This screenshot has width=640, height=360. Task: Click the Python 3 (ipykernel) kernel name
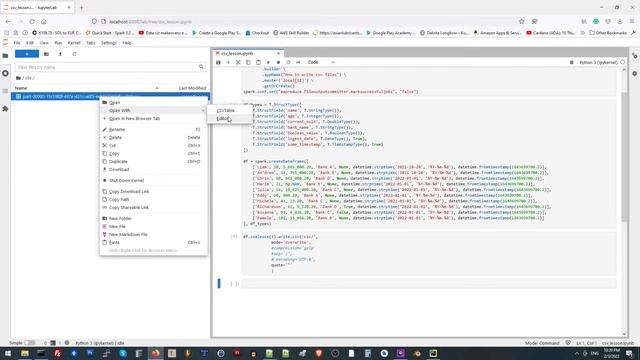(x=598, y=62)
